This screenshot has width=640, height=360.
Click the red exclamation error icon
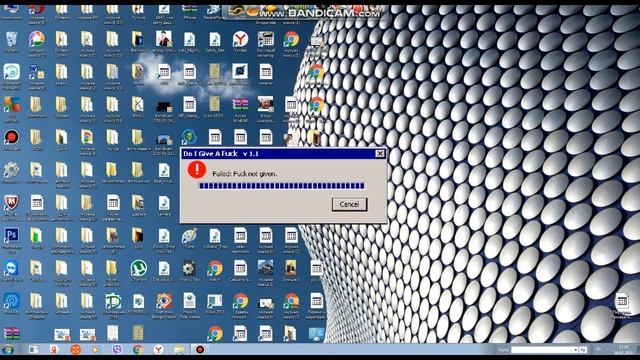(197, 169)
